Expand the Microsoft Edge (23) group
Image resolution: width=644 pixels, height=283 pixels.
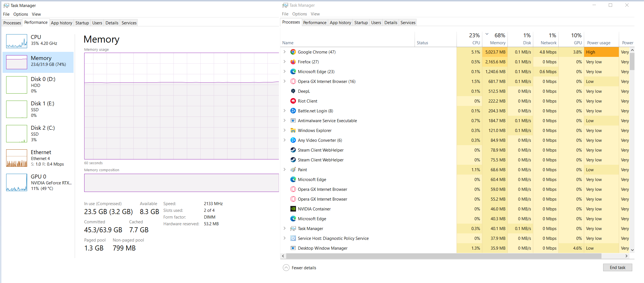pos(285,72)
